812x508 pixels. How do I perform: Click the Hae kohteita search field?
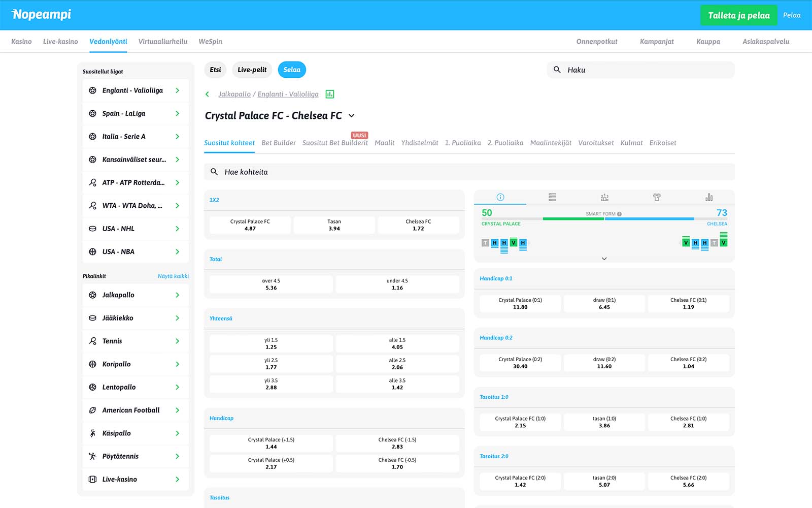(x=469, y=172)
